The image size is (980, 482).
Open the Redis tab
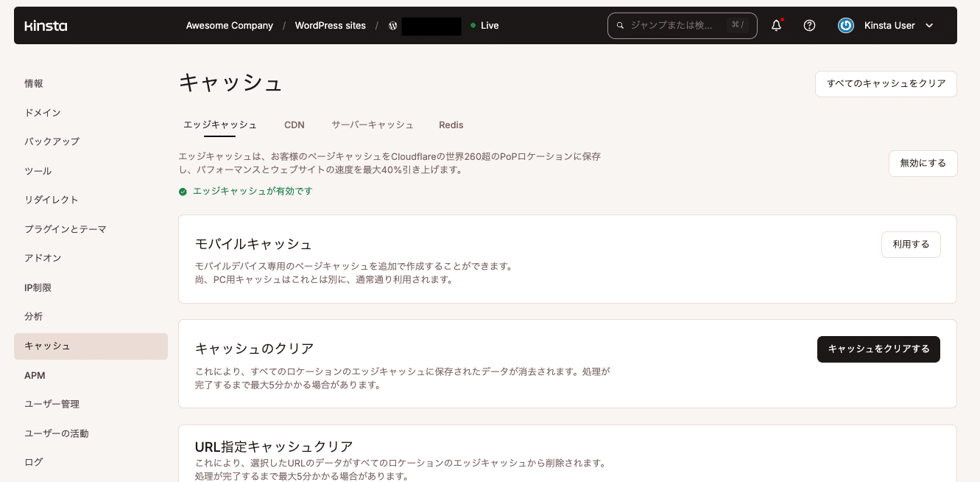[451, 125]
